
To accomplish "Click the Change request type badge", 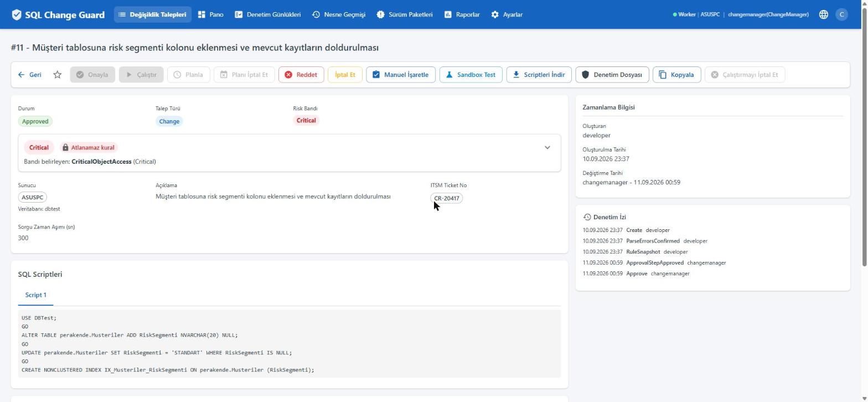I will [169, 121].
